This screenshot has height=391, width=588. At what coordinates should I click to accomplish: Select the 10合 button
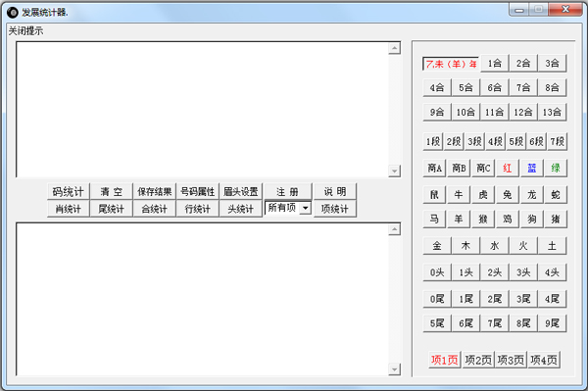point(465,112)
